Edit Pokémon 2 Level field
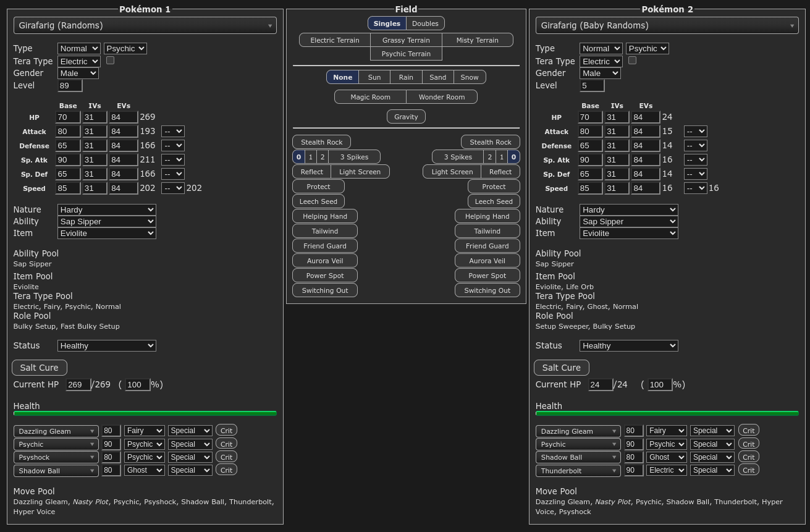This screenshot has height=532, width=810. (592, 86)
